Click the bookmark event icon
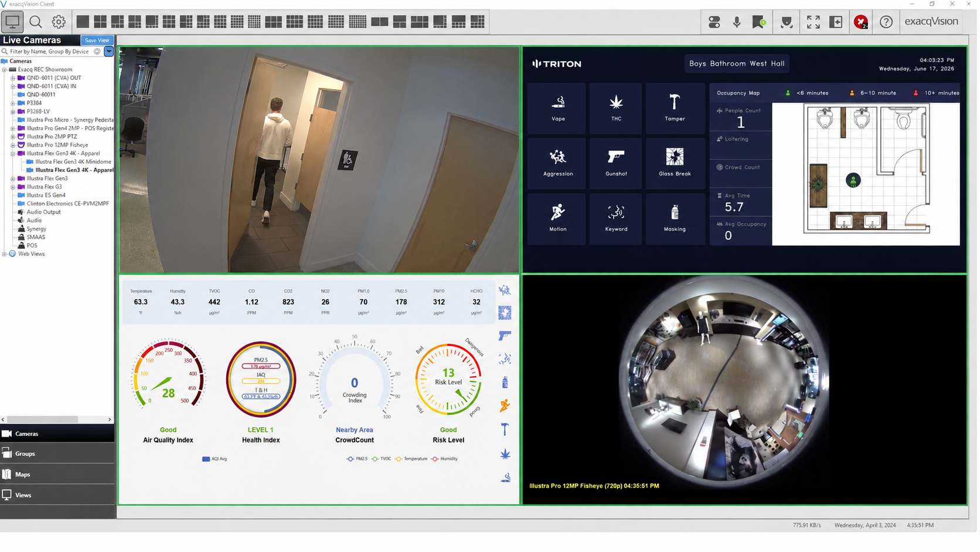Viewport: 980px width, 552px height. pyautogui.click(x=759, y=22)
